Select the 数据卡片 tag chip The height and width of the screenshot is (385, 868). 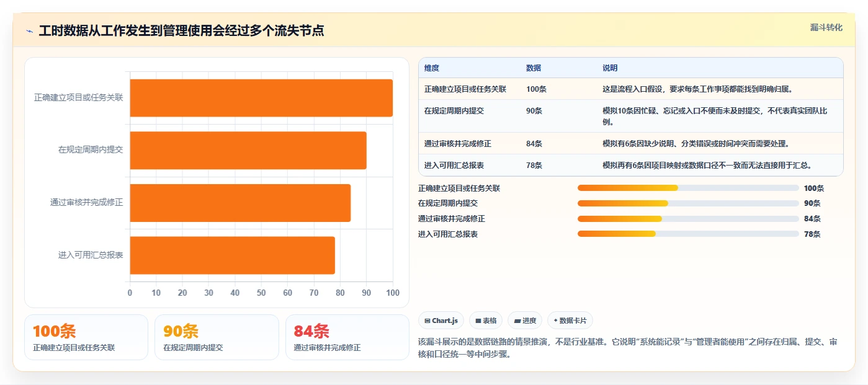[x=570, y=321]
